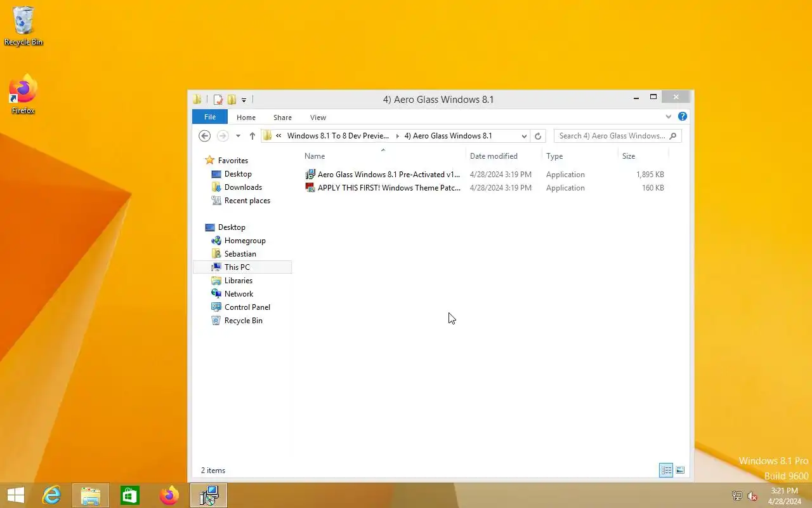812x508 pixels.
Task: Click the 2 items status text
Action: 213,471
